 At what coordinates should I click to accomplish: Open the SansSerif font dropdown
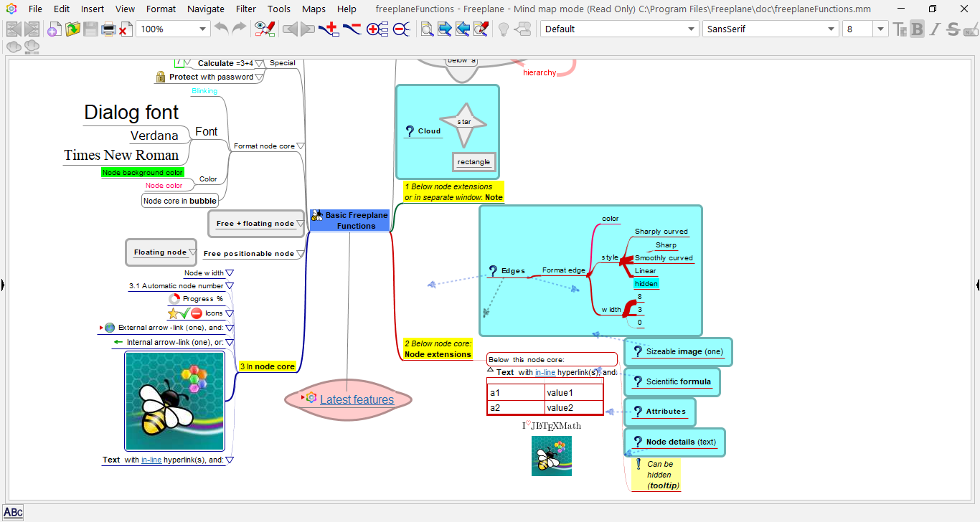[x=831, y=29]
